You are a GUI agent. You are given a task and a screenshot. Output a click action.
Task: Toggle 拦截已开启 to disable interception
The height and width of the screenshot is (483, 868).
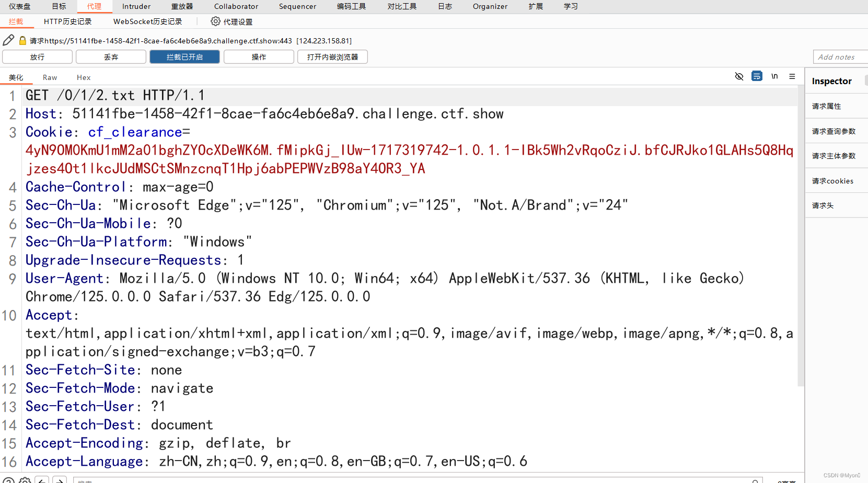[x=184, y=56]
